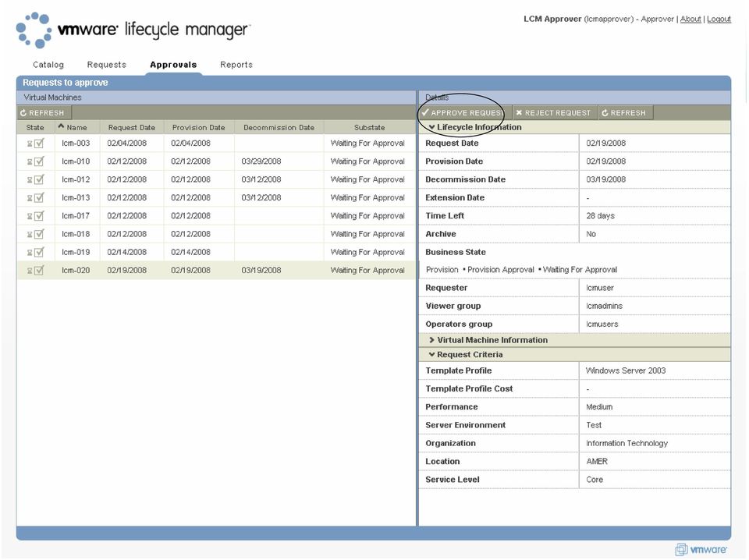
Task: Switch to the Requests tab
Action: [x=107, y=65]
